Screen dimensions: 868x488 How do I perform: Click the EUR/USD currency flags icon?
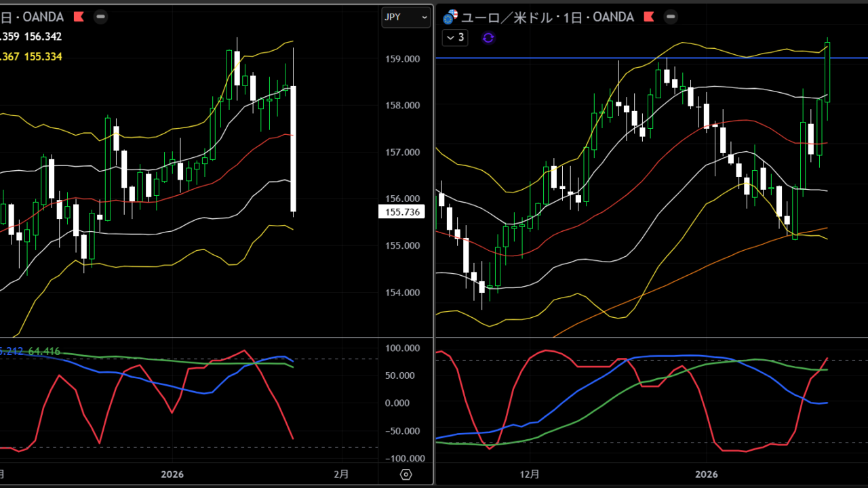point(450,17)
